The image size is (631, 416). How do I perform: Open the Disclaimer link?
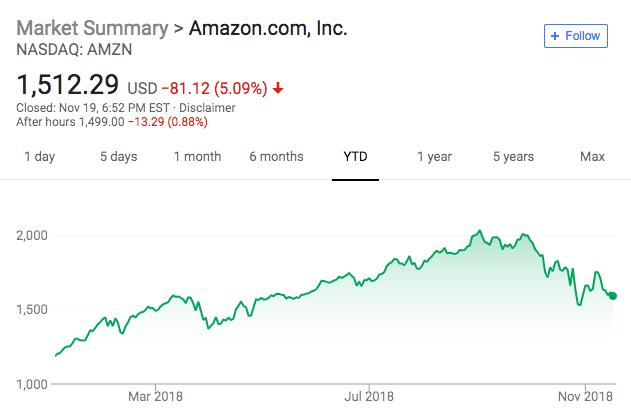[207, 108]
